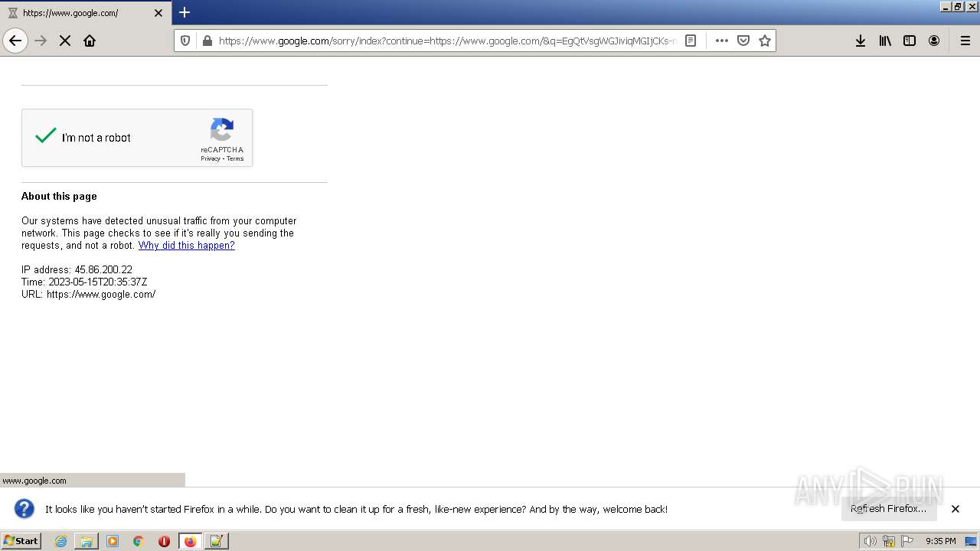Image resolution: width=980 pixels, height=551 pixels.
Task: Open the notepad taskbar item
Action: point(216,541)
